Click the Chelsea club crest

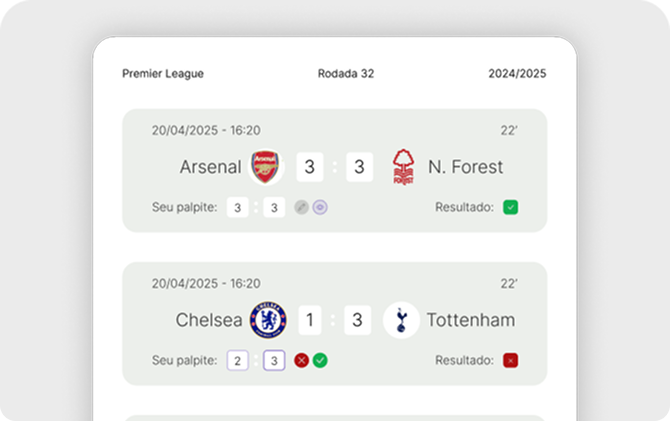point(268,320)
